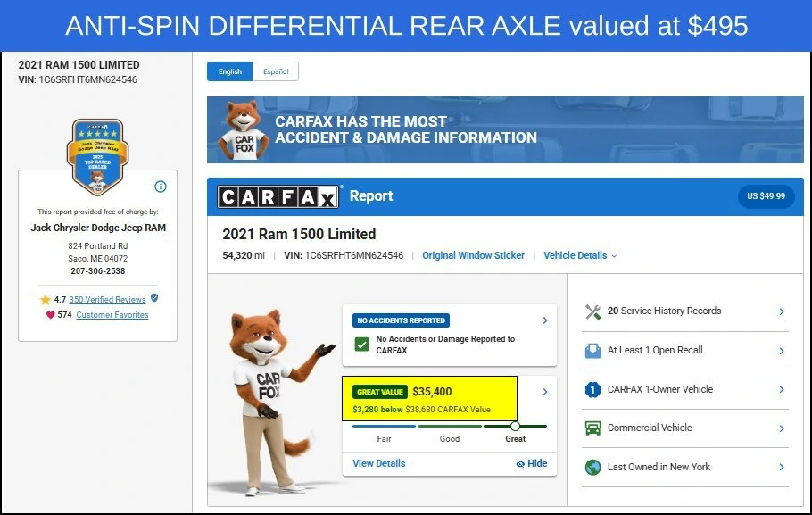
Task: Click the 1-Owner badge icon
Action: coord(593,390)
